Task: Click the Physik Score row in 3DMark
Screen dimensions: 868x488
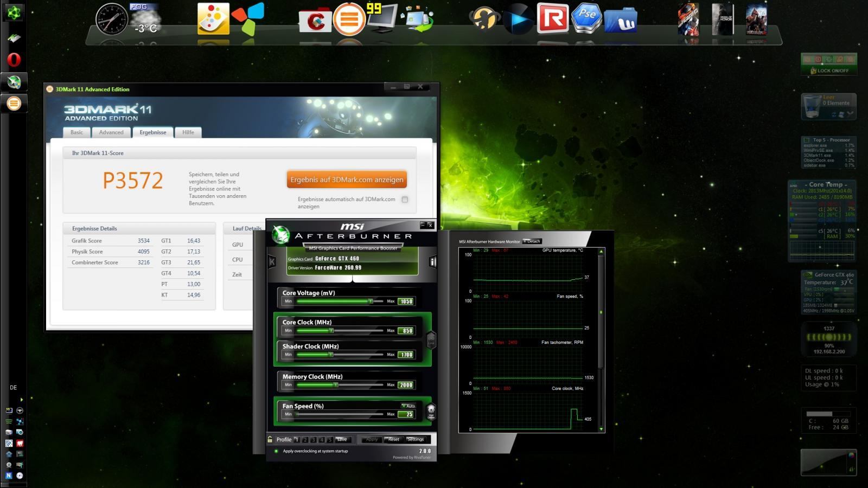Action: pyautogui.click(x=111, y=252)
